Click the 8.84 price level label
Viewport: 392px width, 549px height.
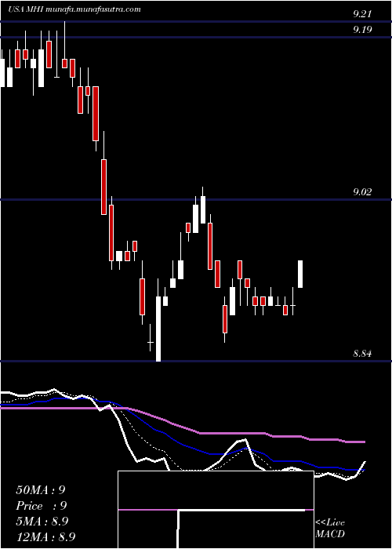[362, 354]
